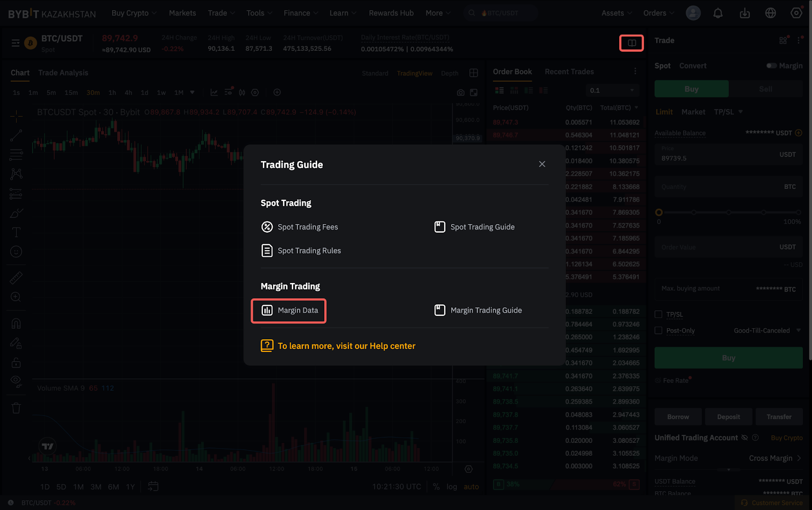Viewport: 812px width, 510px height.
Task: Enable the TP/SL checkbox
Action: point(659,314)
